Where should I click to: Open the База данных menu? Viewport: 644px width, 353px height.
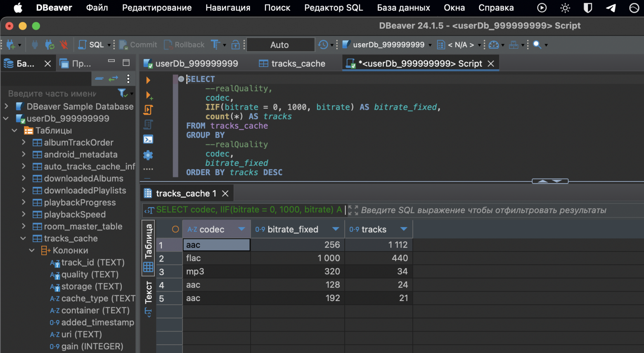pos(403,8)
